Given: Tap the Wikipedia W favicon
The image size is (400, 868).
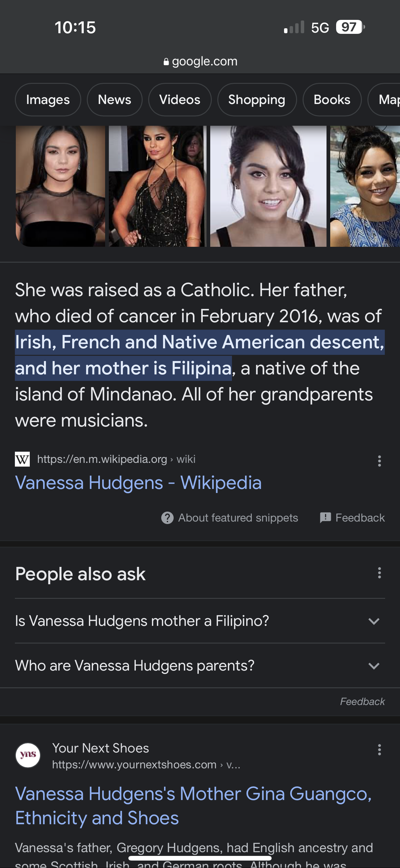Looking at the screenshot, I should (x=22, y=459).
